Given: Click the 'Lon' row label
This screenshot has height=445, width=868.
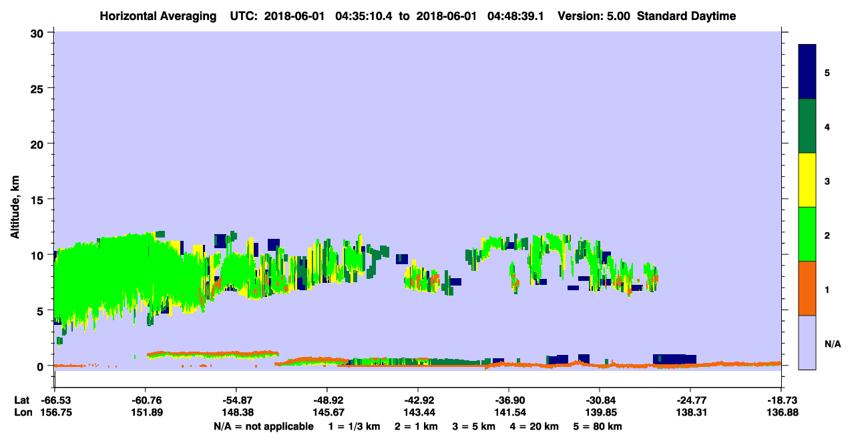Looking at the screenshot, I should coord(23,413).
